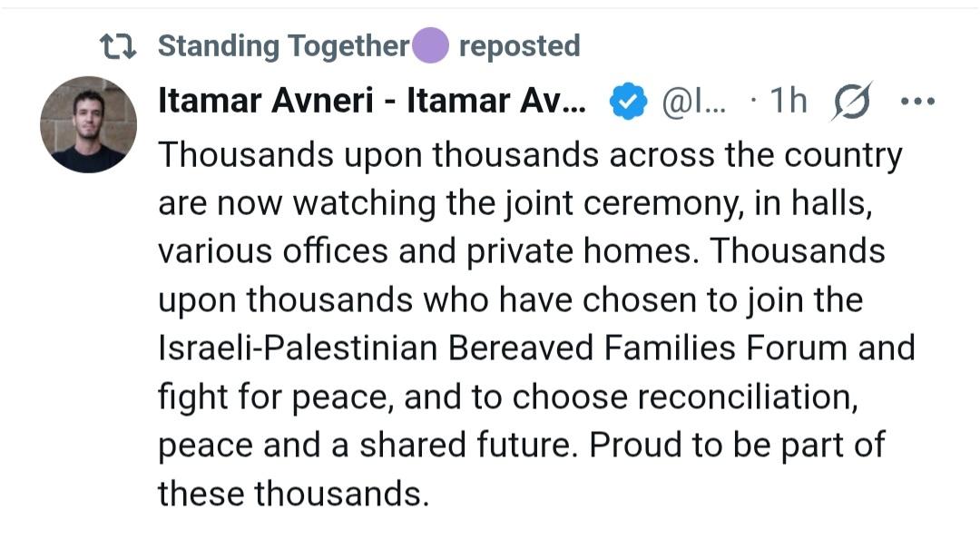
Task: Click the closing words "these thousands."
Action: (x=292, y=493)
